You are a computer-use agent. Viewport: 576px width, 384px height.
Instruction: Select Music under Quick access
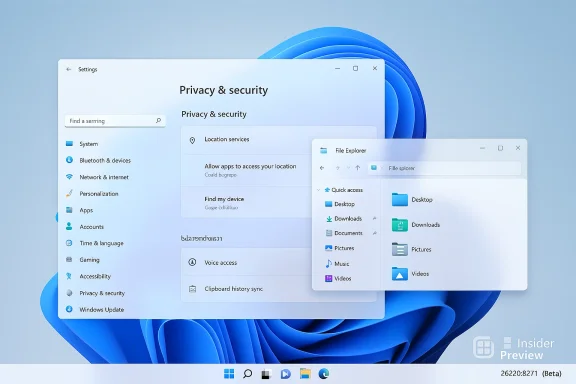click(x=337, y=263)
